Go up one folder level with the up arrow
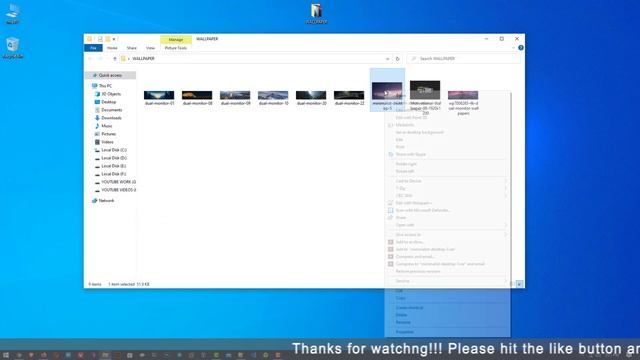Viewport: 640px width, 360px height. point(115,59)
